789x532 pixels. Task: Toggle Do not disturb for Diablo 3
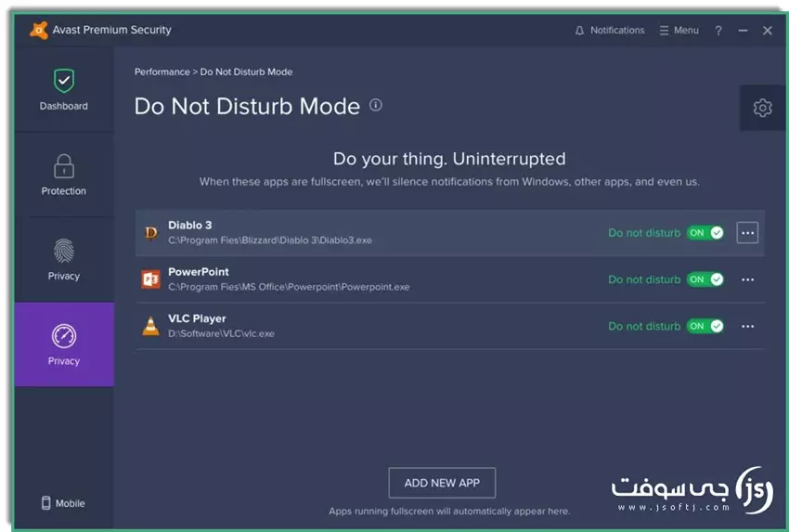(705, 232)
